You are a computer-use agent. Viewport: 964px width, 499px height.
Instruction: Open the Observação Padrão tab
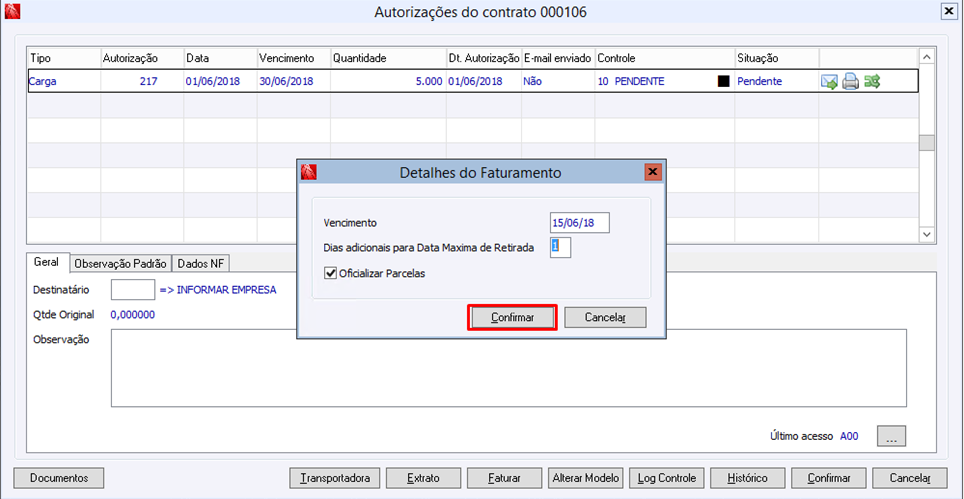pyautogui.click(x=120, y=264)
